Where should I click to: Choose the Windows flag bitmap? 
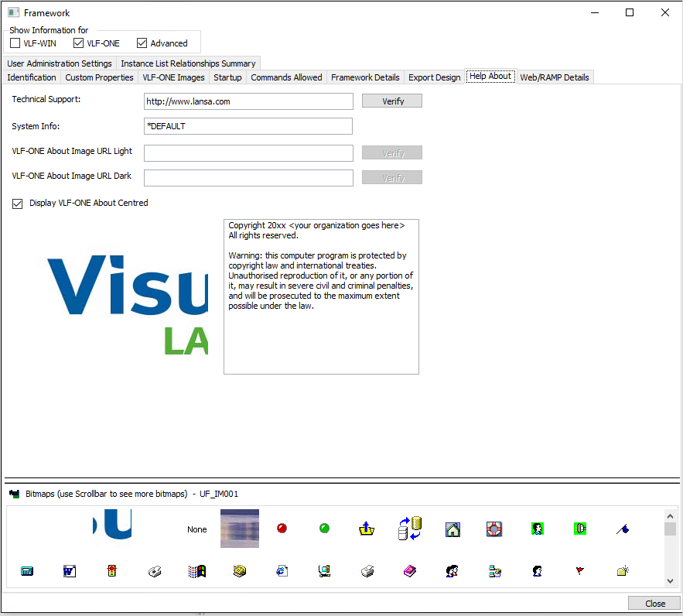pos(197,571)
